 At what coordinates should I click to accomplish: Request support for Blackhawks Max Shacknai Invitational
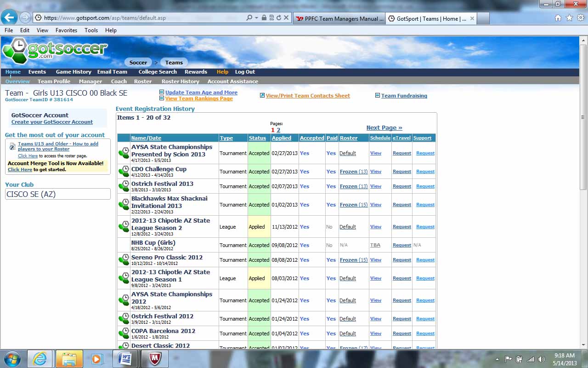[425, 205]
